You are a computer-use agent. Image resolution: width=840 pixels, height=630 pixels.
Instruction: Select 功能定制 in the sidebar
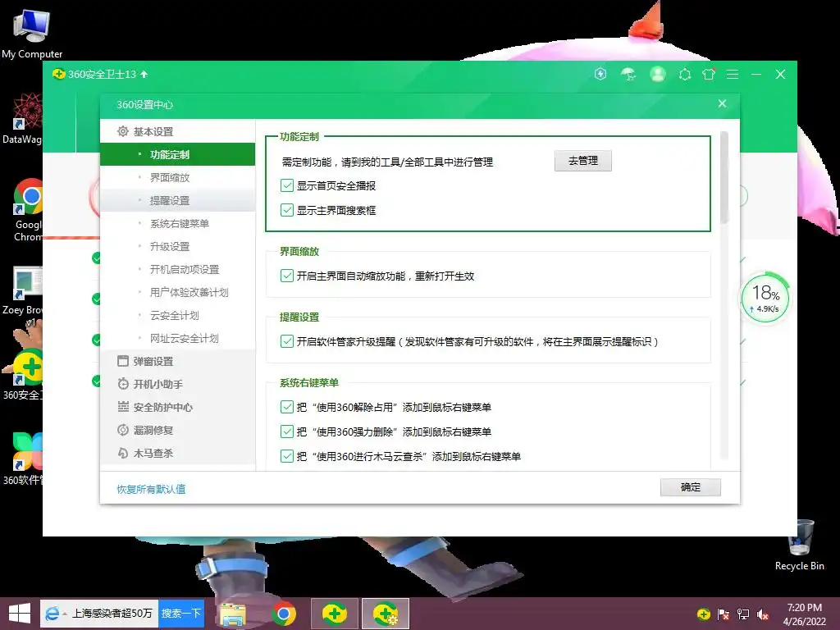[x=177, y=154]
